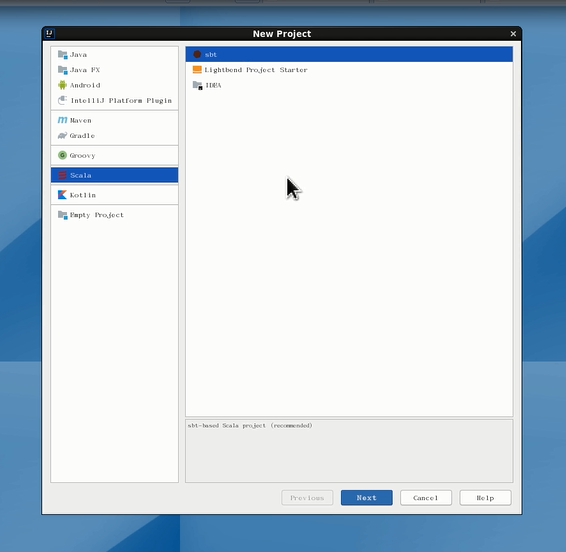Close the New Project dialog
566x552 pixels.
(513, 34)
